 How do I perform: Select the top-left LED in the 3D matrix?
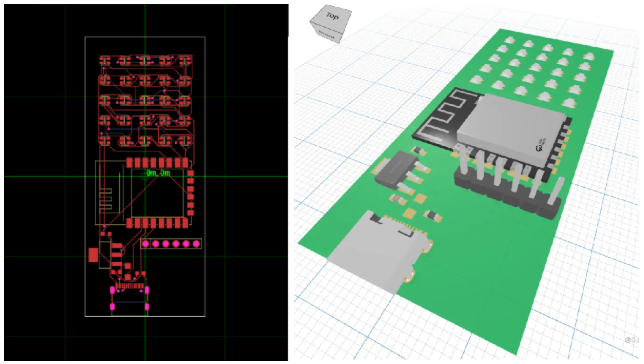[509, 40]
